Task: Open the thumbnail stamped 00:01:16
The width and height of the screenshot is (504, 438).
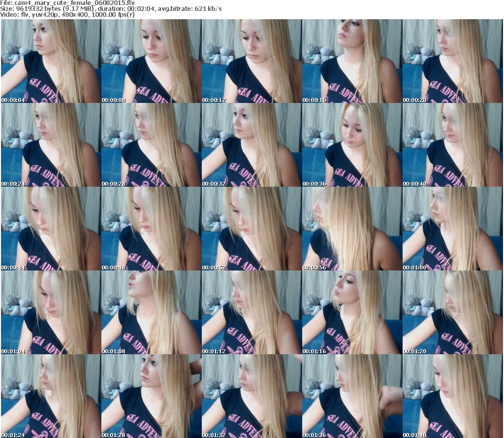Action: point(352,312)
